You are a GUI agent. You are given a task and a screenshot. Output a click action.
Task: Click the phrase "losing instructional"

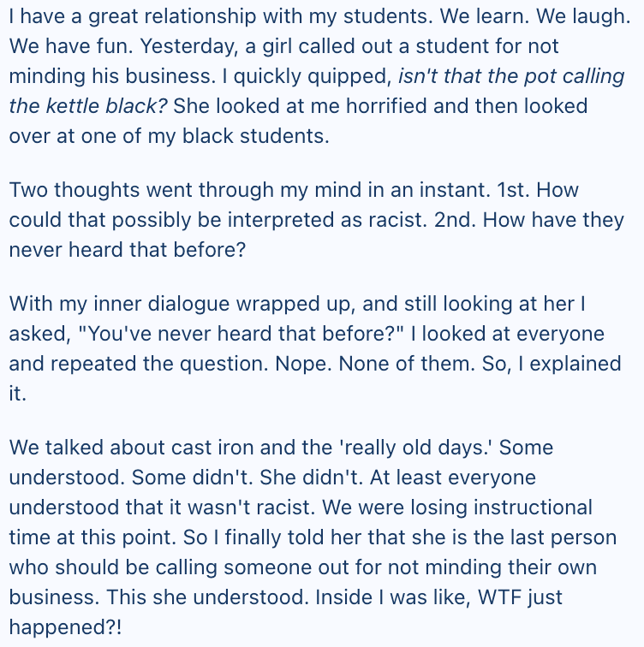[508, 508]
